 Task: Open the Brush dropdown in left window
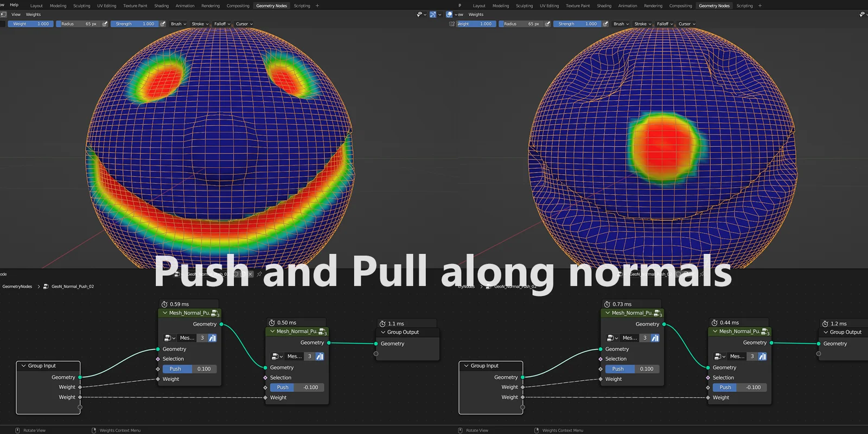coord(178,24)
